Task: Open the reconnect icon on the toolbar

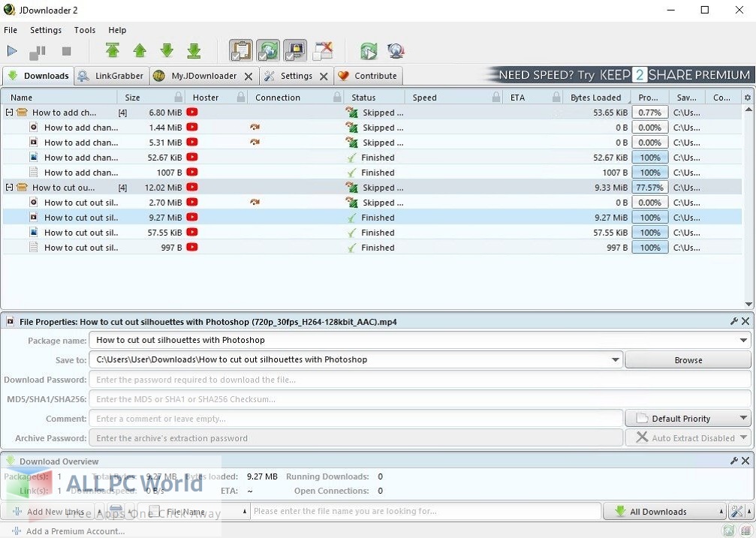Action: coord(369,50)
